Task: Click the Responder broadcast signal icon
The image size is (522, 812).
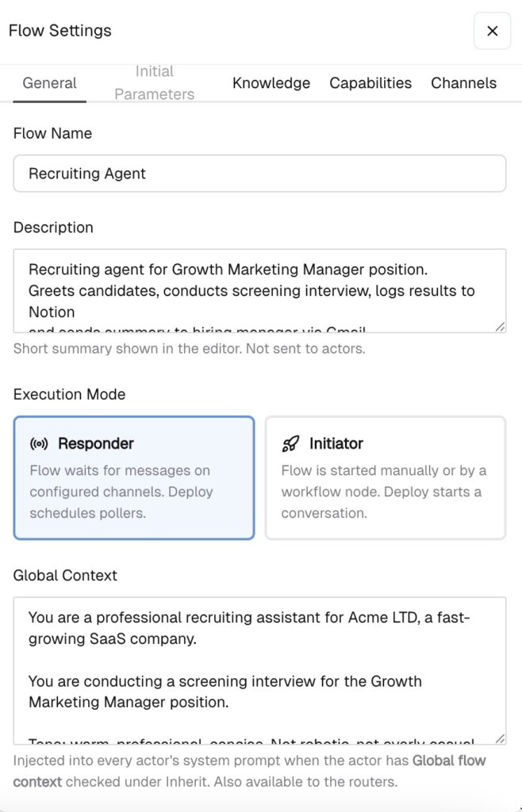Action: (x=40, y=444)
